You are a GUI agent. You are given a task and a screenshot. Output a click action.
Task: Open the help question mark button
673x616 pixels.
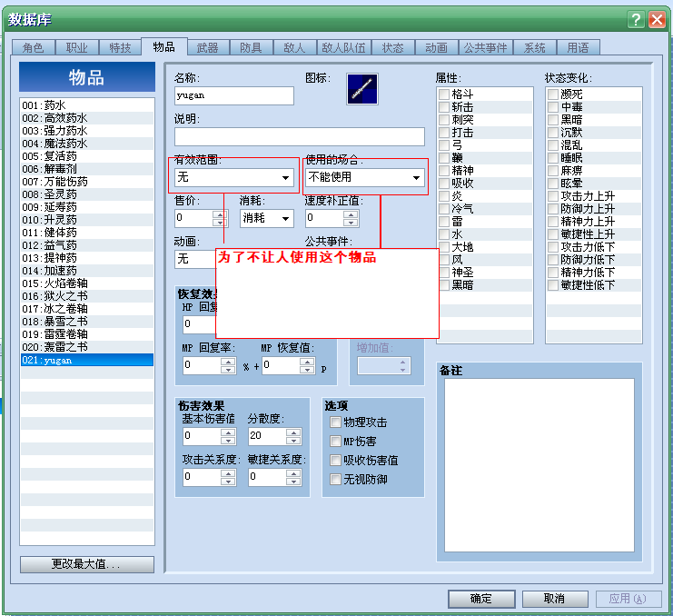pos(636,20)
